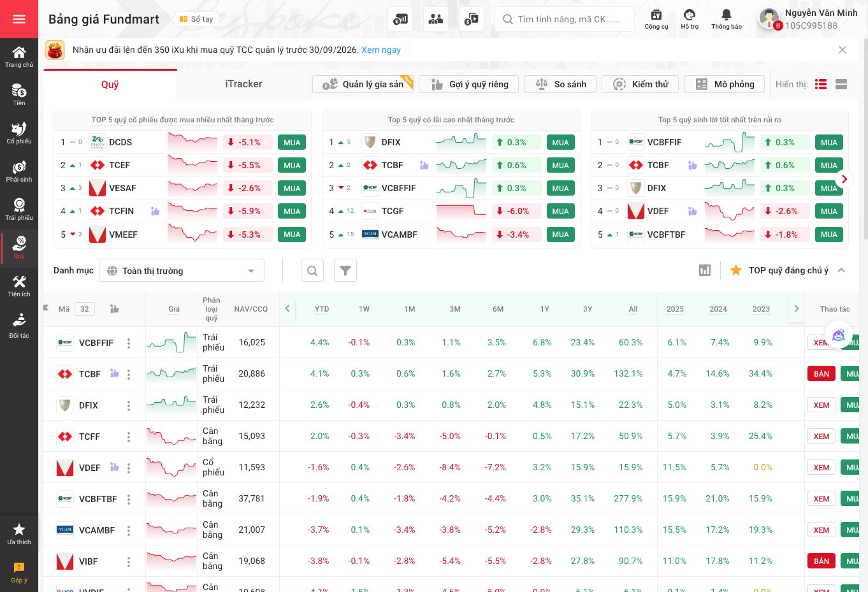Viewport: 868px width, 592px height.
Task: Open the fund search magnifier button
Action: coord(312,271)
